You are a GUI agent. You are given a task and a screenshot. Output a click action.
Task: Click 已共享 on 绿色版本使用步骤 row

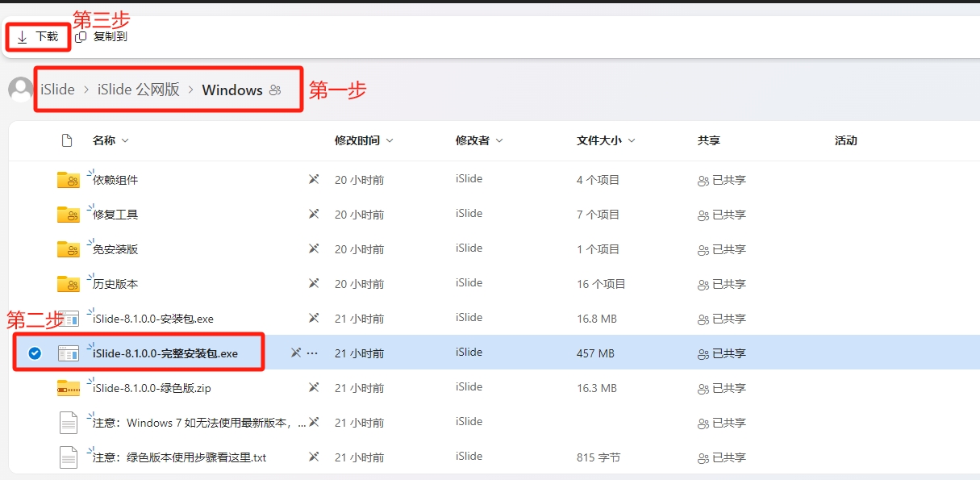click(x=722, y=457)
